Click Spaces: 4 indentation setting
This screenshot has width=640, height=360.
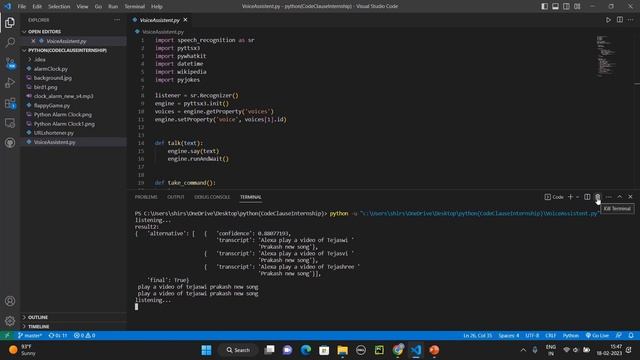pyautogui.click(x=509, y=335)
